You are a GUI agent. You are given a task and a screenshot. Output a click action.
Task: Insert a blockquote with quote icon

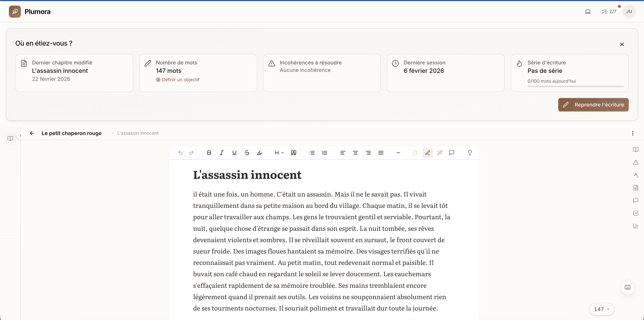pyautogui.click(x=293, y=153)
